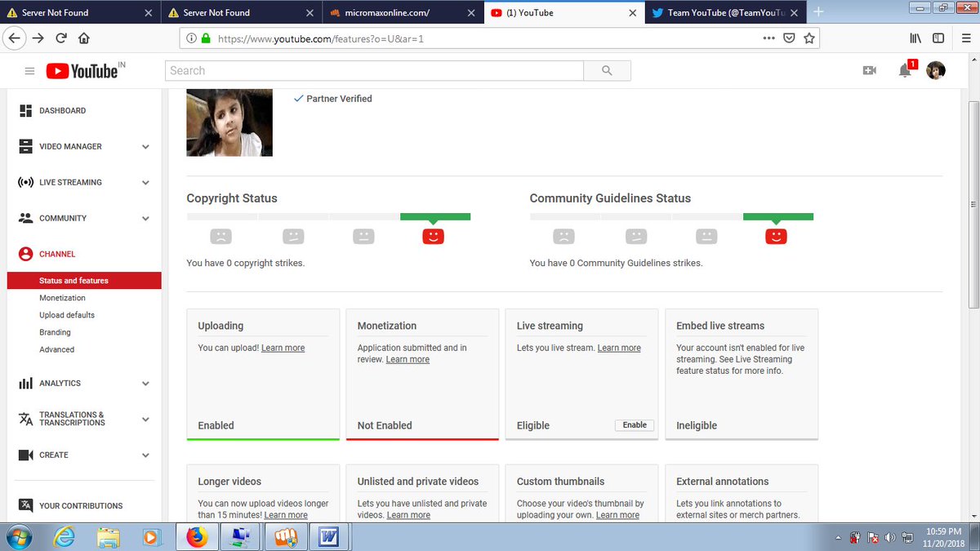Open Windows Media Player from taskbar
The width and height of the screenshot is (980, 551).
pyautogui.click(x=150, y=537)
